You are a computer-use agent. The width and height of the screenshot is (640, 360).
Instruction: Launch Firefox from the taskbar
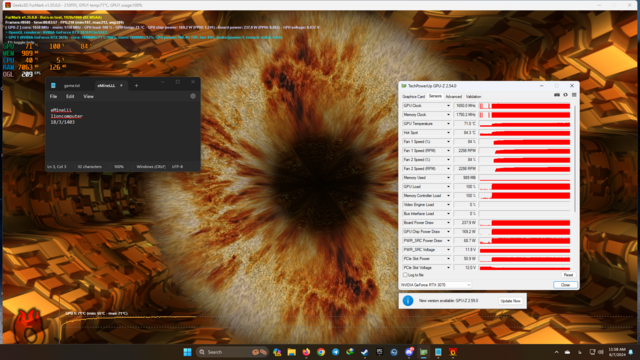pos(306,352)
